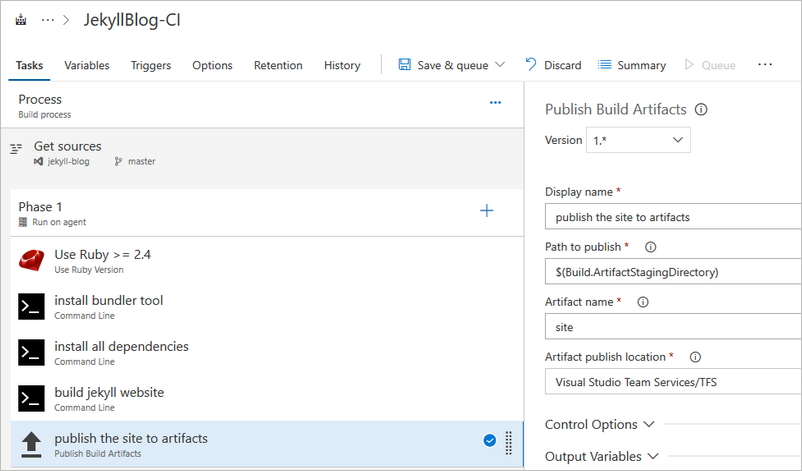Image resolution: width=802 pixels, height=471 pixels.
Task: Open the Process ellipsis menu
Action: click(x=494, y=103)
